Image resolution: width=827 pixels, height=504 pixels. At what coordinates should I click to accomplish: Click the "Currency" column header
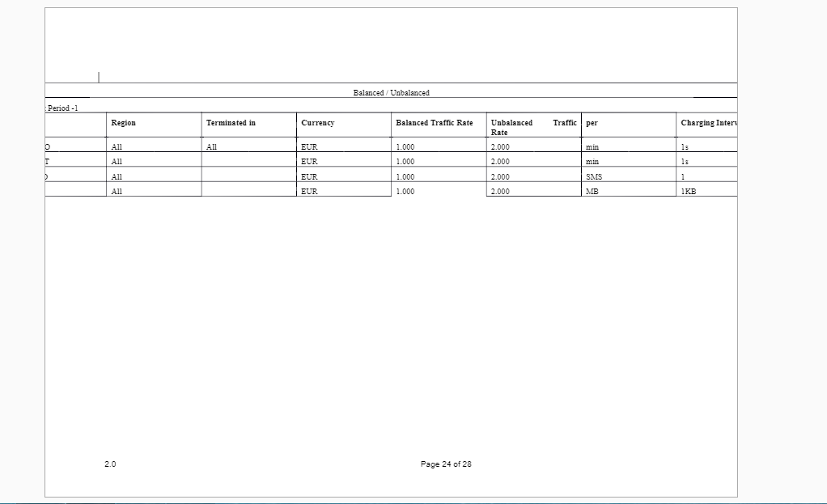(x=317, y=123)
